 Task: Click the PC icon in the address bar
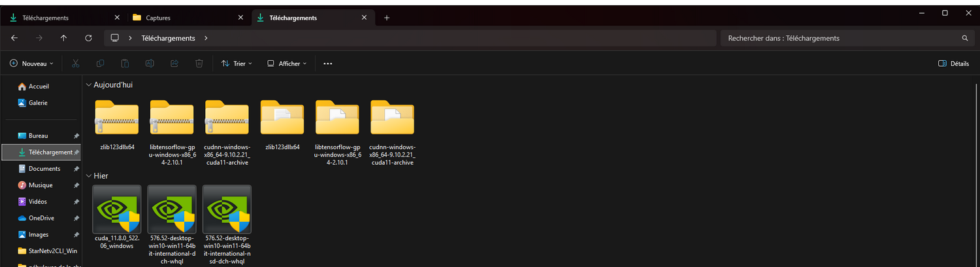[x=115, y=38]
